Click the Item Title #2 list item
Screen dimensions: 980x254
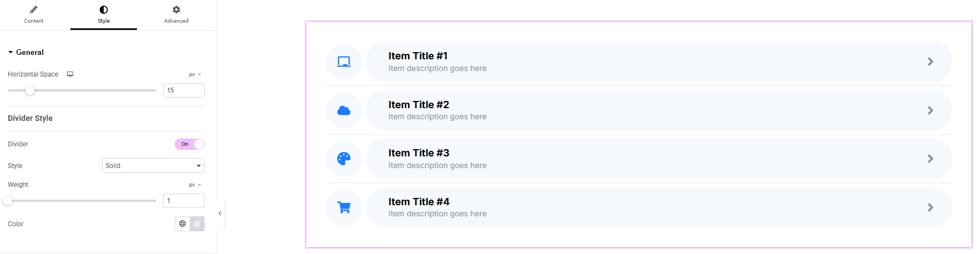[658, 110]
